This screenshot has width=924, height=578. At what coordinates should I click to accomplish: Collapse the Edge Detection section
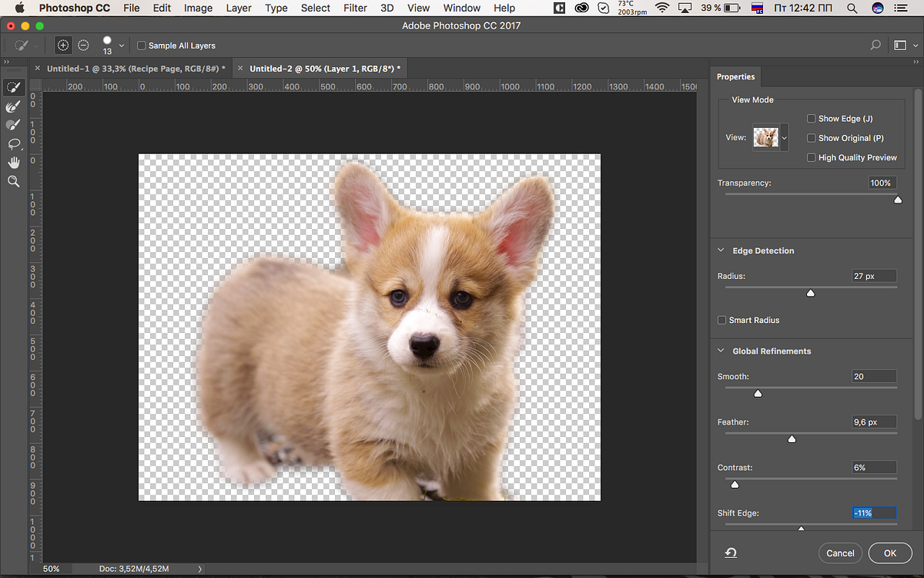point(721,250)
